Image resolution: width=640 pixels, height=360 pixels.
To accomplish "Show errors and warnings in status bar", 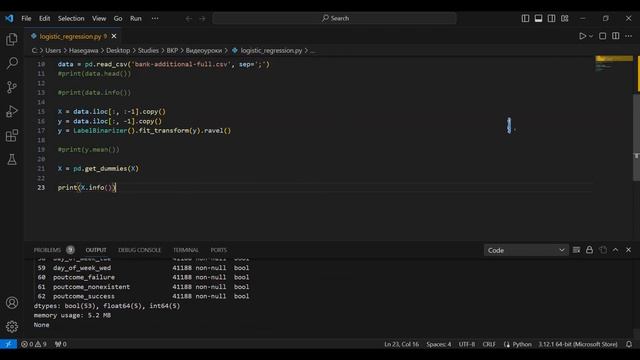I will point(34,344).
